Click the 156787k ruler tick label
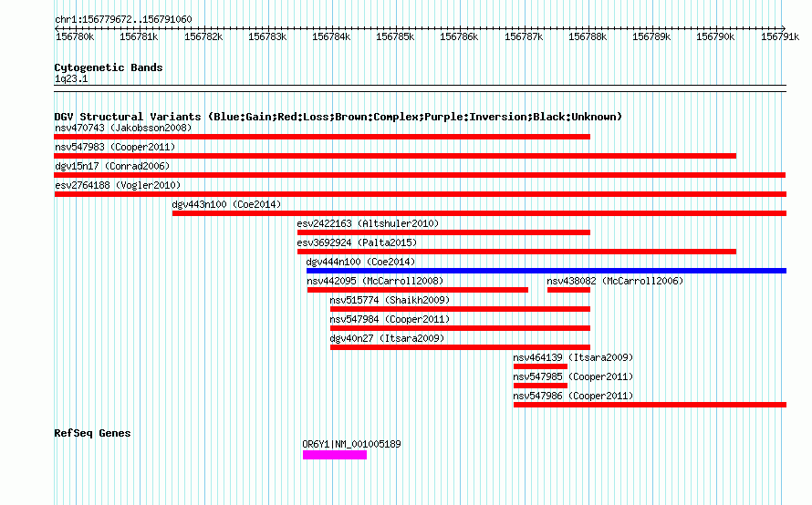This screenshot has width=812, height=505. pyautogui.click(x=524, y=36)
